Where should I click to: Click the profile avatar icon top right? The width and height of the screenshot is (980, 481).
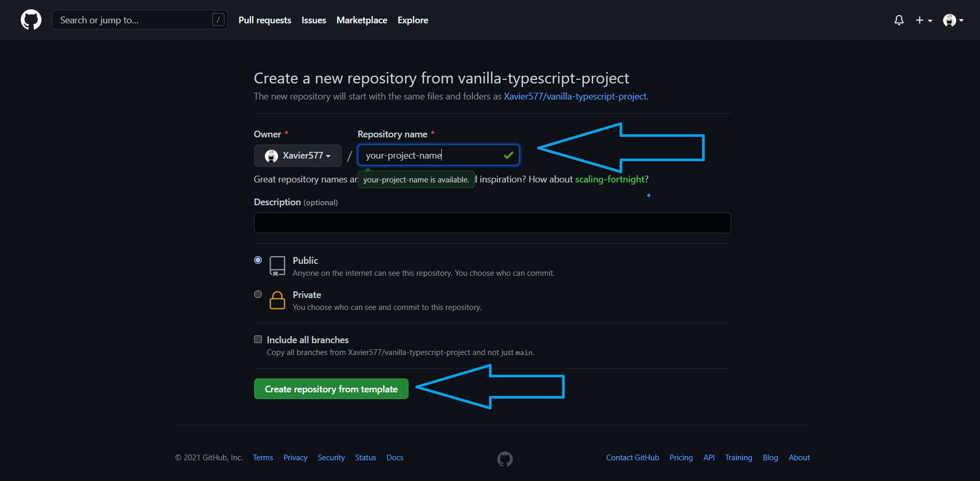tap(949, 20)
